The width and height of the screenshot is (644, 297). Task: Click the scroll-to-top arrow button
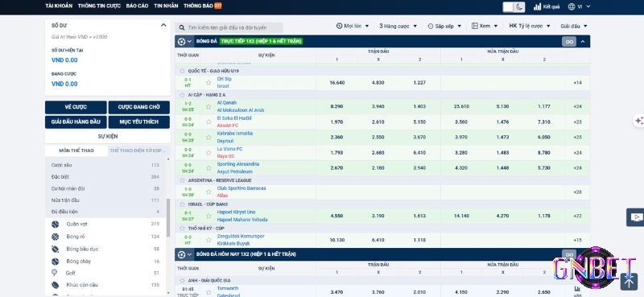click(629, 283)
